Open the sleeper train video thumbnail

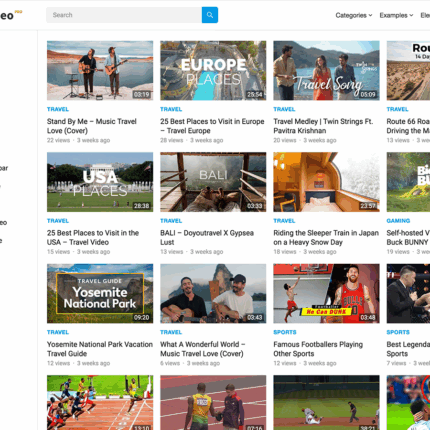[326, 182]
